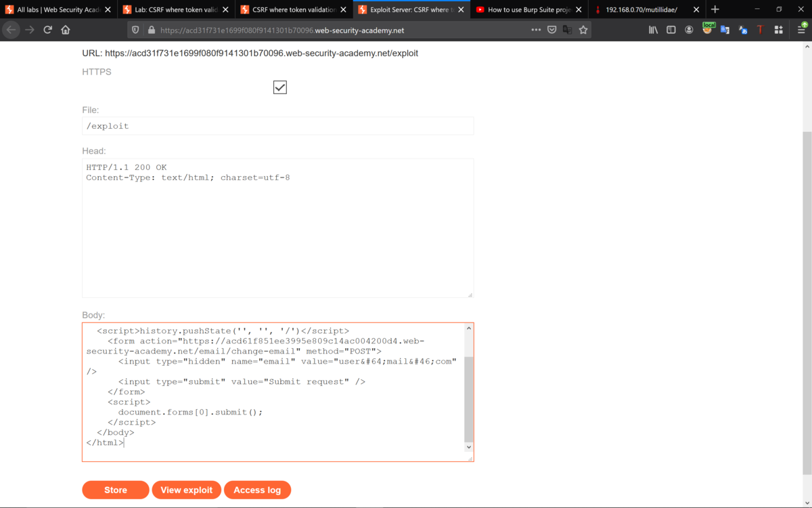Close the 'Exploit Server' tab
The height and width of the screenshot is (508, 812).
point(461,10)
